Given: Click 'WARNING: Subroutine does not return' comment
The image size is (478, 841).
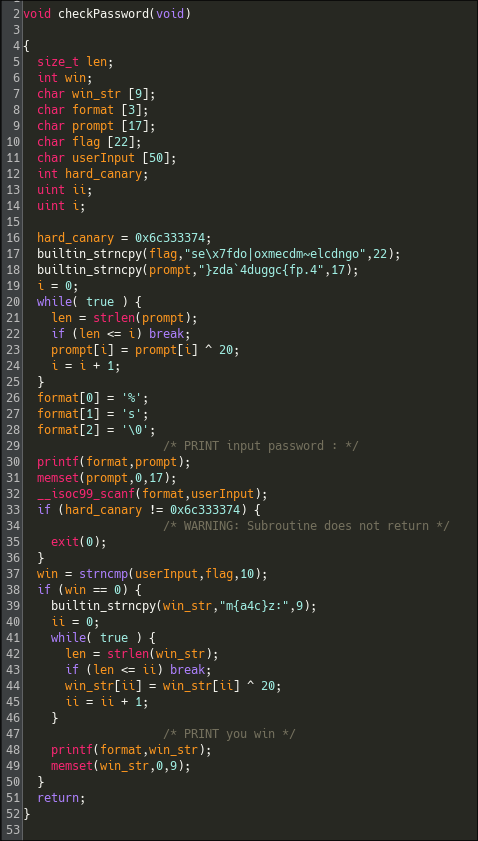Looking at the screenshot, I should (306, 526).
